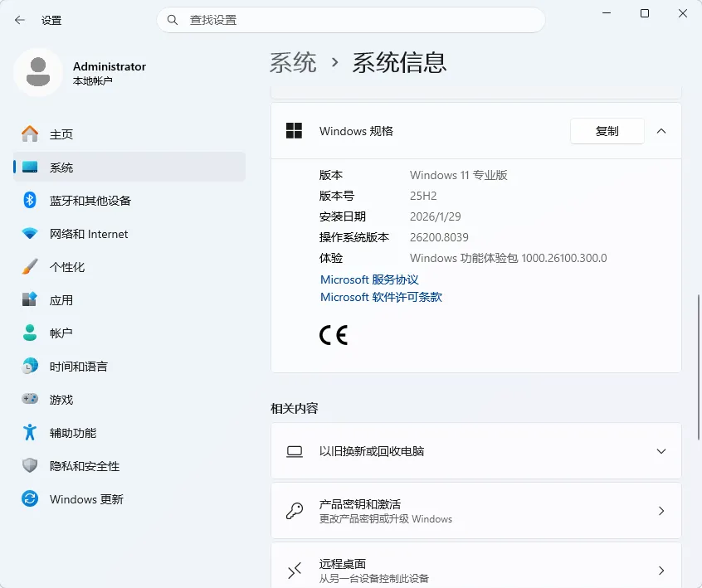Image resolution: width=702 pixels, height=588 pixels.
Task: Select 系统 in the sidebar
Action: coord(129,167)
